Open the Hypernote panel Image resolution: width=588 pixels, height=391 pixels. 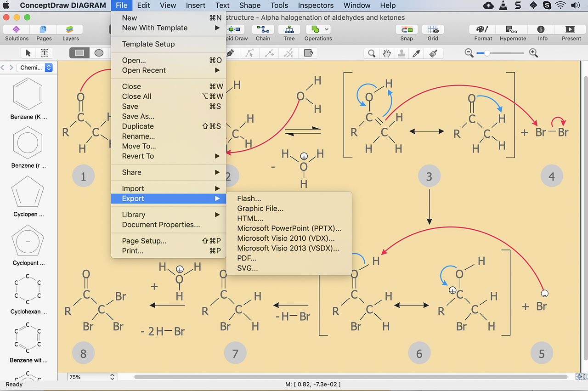point(513,30)
